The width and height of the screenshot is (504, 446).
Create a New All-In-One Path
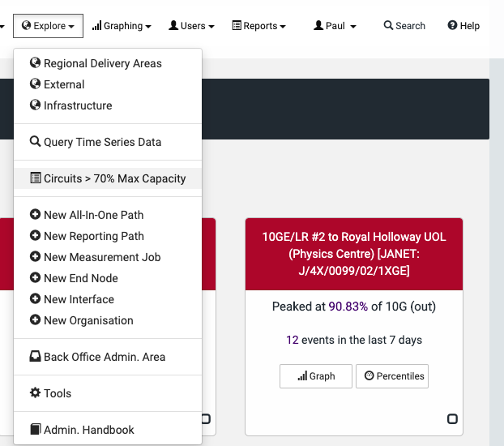[108, 215]
